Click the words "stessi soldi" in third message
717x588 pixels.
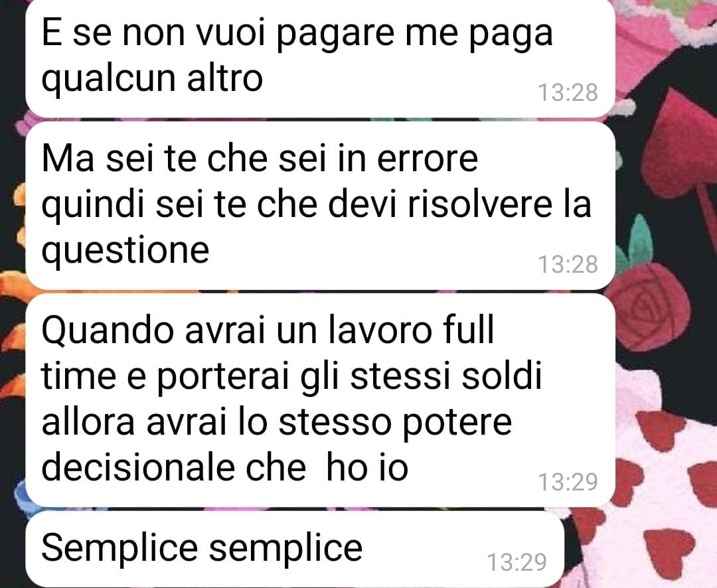[x=446, y=376]
